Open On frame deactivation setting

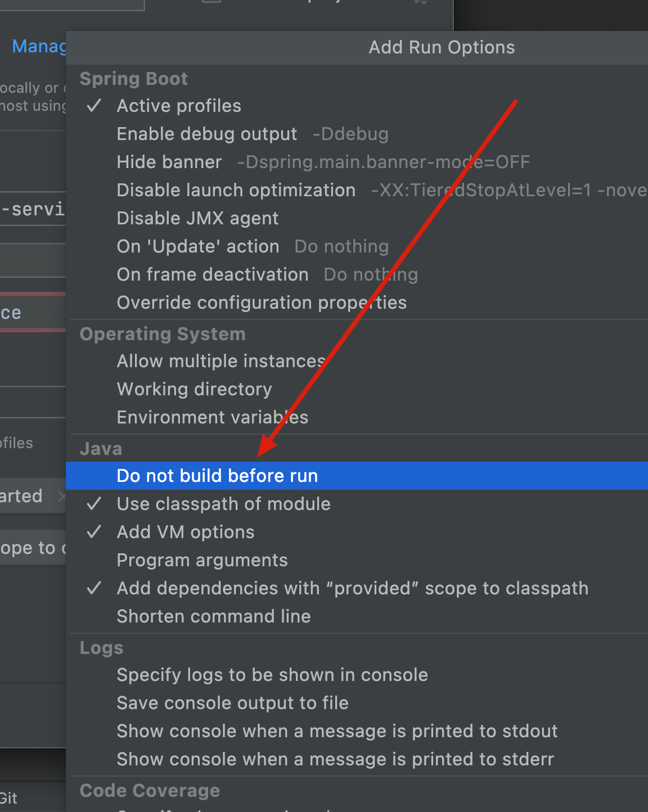pyautogui.click(x=212, y=274)
